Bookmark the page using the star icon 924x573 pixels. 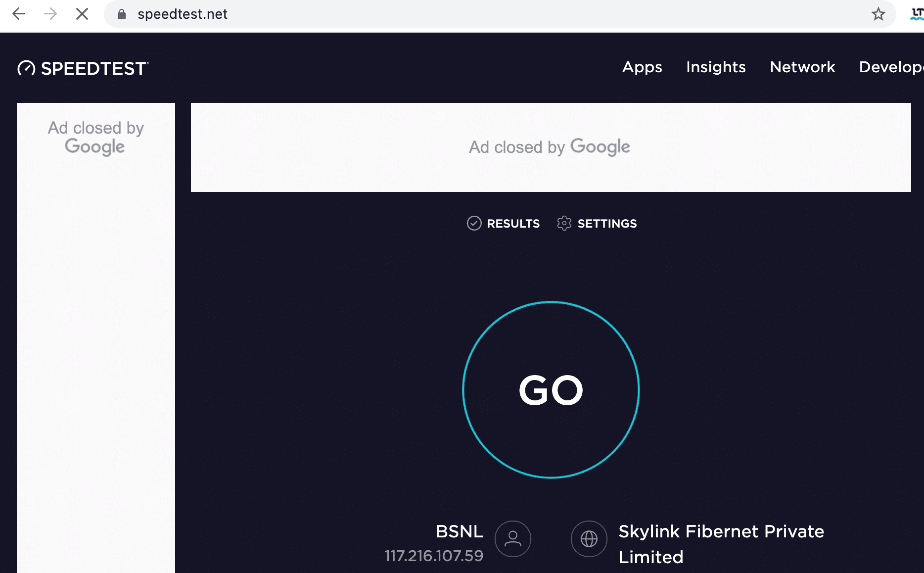[x=879, y=14]
